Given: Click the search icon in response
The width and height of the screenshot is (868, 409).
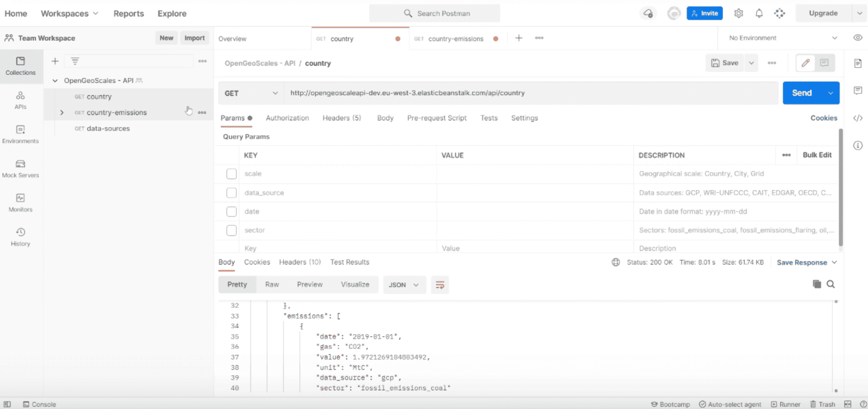Looking at the screenshot, I should tap(831, 284).
